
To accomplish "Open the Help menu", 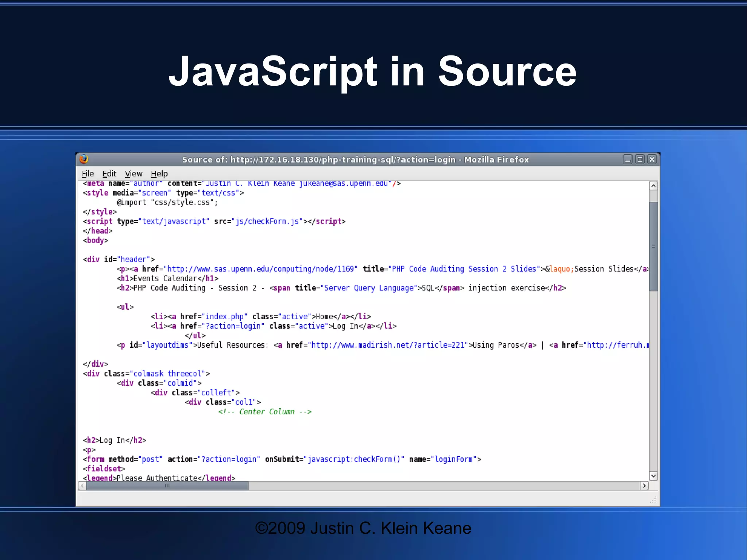I will 159,174.
